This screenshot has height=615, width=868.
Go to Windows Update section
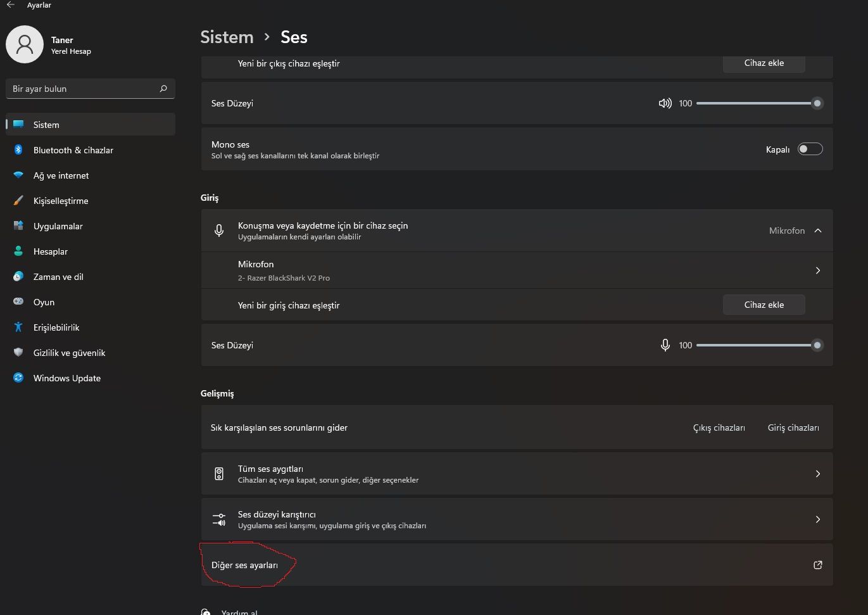pos(66,378)
